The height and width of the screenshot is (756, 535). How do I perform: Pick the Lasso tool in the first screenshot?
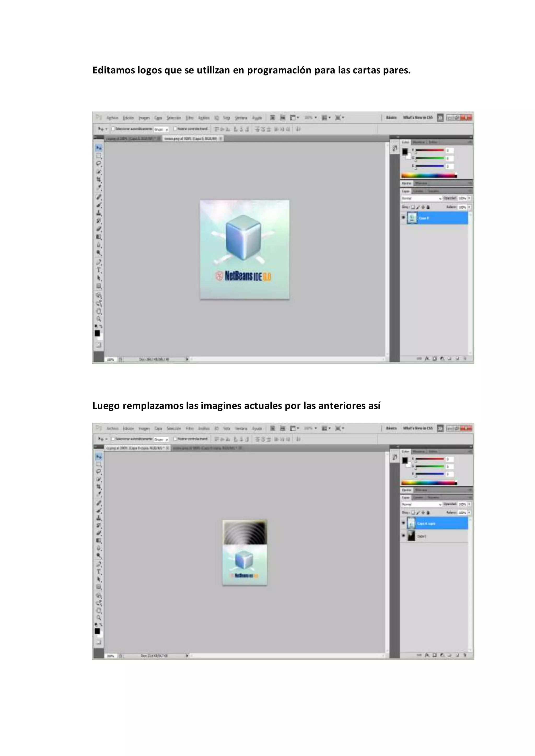point(98,164)
